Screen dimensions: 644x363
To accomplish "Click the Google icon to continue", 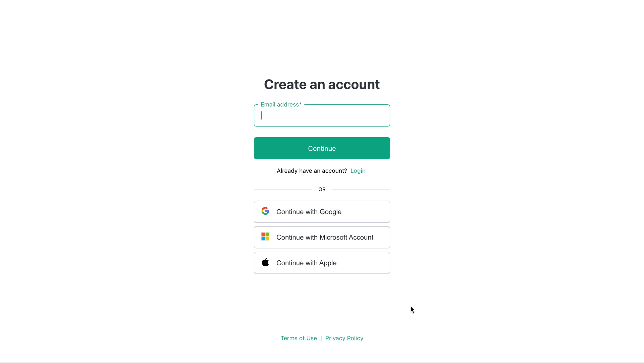I will (x=265, y=211).
